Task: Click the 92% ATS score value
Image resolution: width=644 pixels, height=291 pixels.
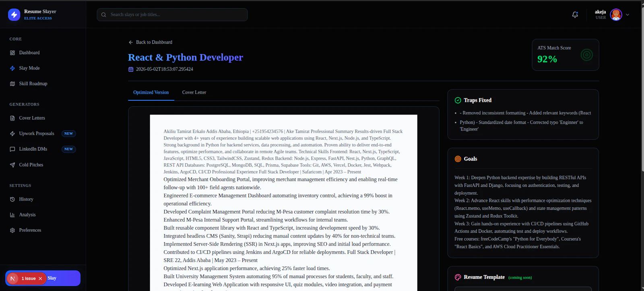Action: tap(547, 59)
